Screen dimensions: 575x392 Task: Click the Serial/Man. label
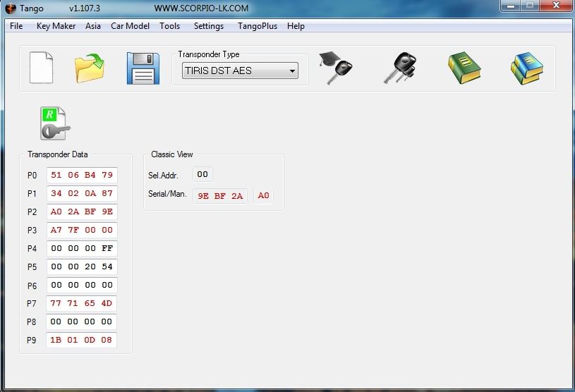click(x=167, y=194)
